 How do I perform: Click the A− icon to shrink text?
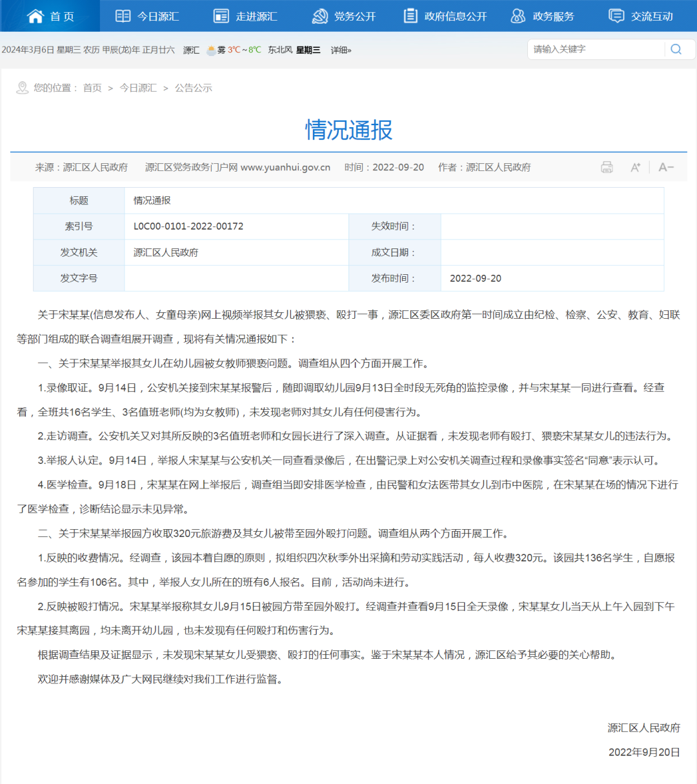[665, 167]
